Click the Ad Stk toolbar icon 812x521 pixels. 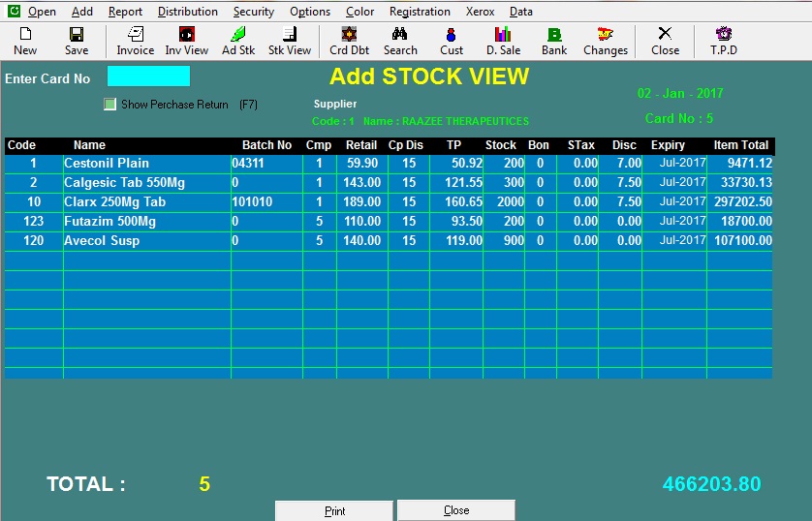pyautogui.click(x=238, y=34)
